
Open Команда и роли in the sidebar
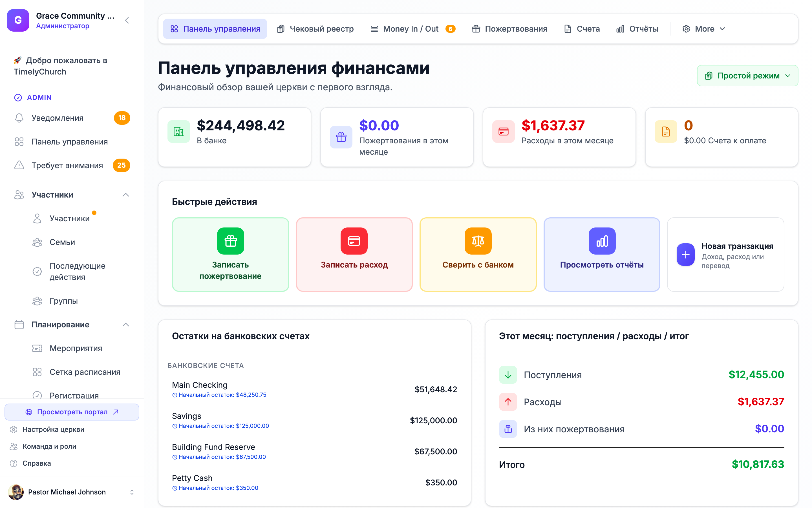point(49,446)
